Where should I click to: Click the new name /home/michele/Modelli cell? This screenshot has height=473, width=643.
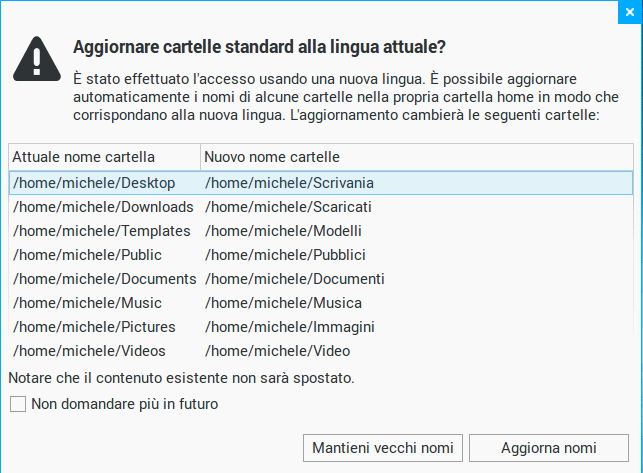click(x=284, y=231)
